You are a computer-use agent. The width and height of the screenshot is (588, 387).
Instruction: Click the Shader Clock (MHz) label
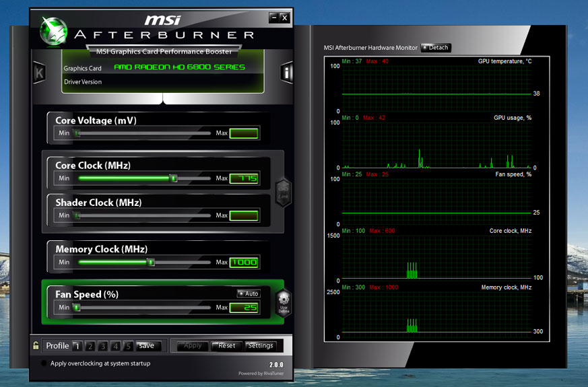(x=98, y=203)
